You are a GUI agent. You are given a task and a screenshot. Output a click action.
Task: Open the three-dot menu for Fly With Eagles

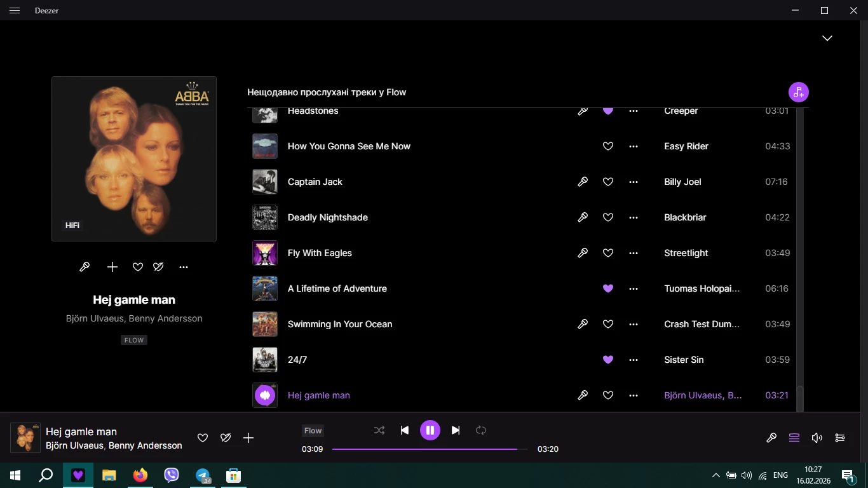click(x=634, y=253)
